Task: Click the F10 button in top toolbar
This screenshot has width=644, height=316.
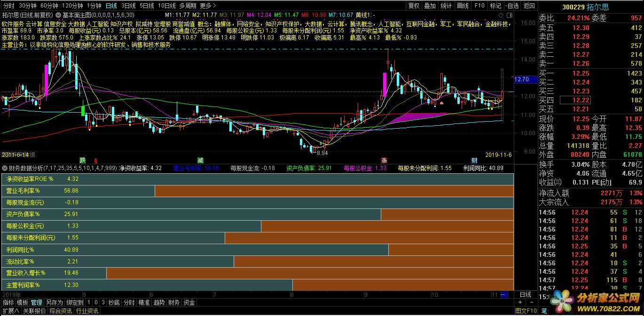Action: point(479,6)
